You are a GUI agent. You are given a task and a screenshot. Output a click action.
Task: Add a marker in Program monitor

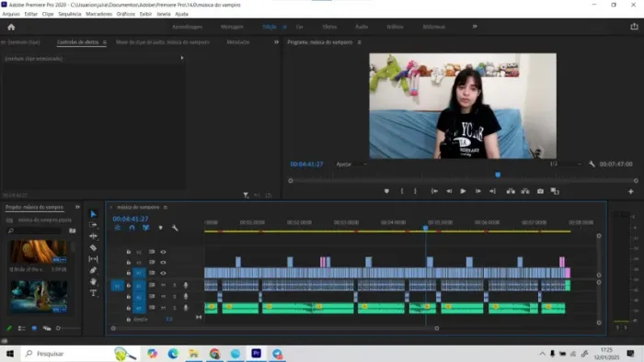pos(386,191)
